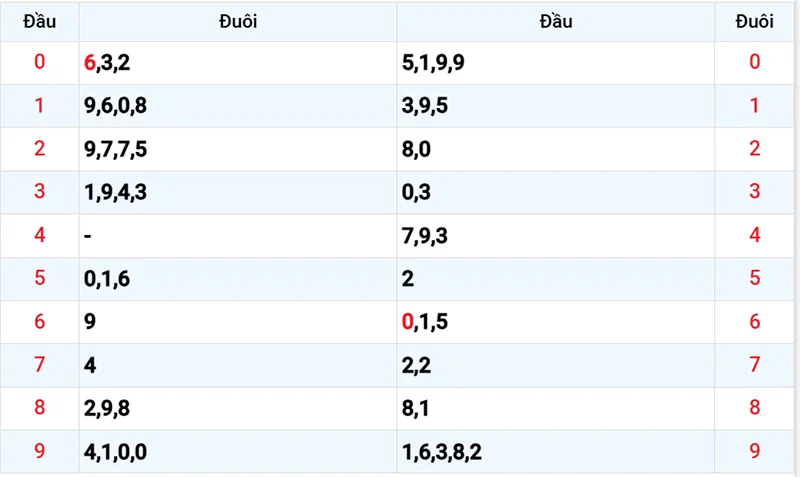Screen dimensions: 800x477
Task: Select the cell reading 1,6,3,8,2
Action: (442, 452)
